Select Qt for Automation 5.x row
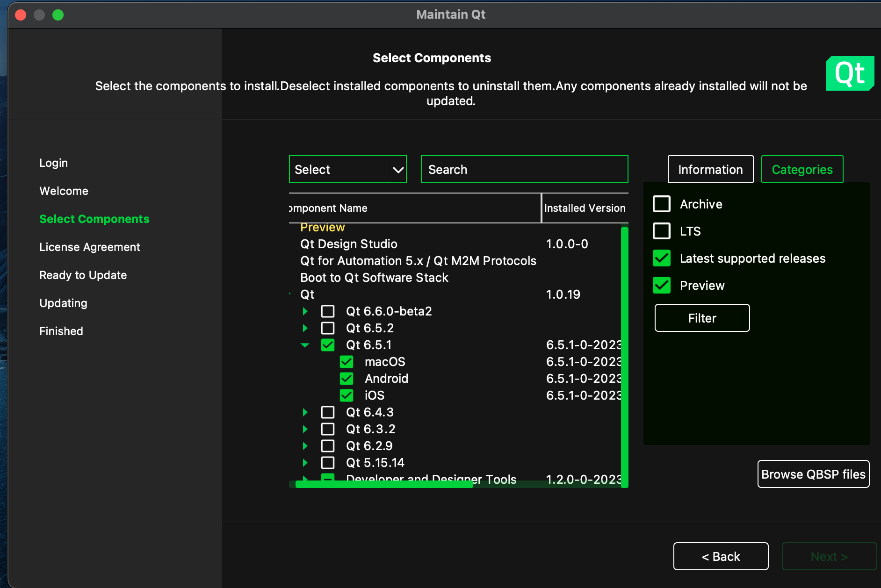 (455, 261)
